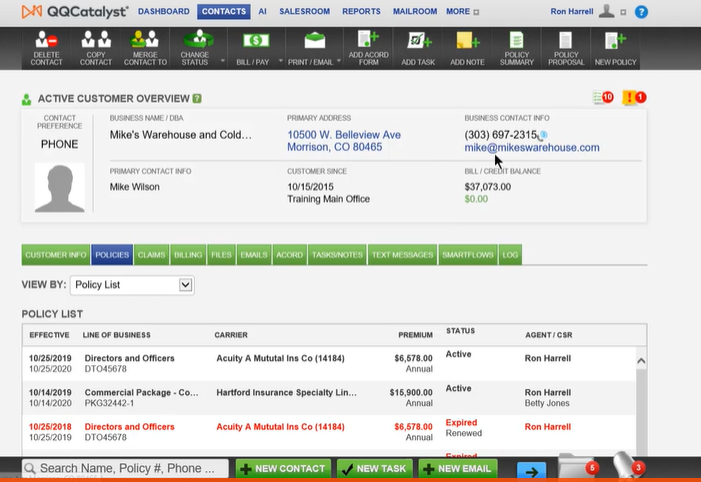
Task: Expand the Change Status dropdown
Action: [x=222, y=60]
